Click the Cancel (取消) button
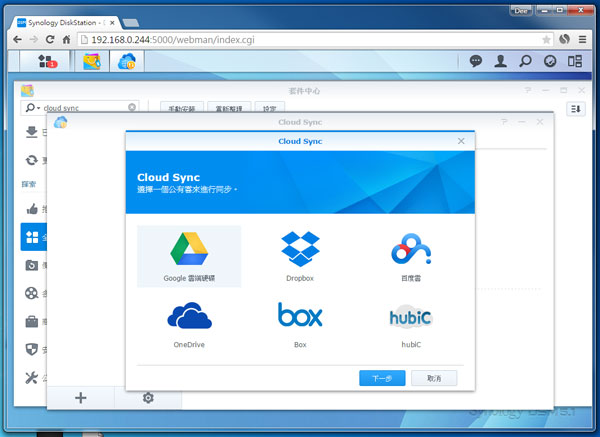 tap(433, 378)
